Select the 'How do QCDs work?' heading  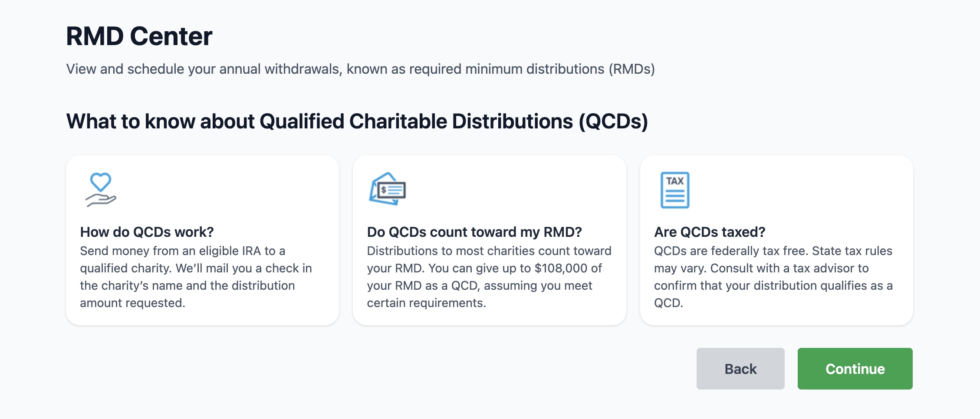(147, 232)
